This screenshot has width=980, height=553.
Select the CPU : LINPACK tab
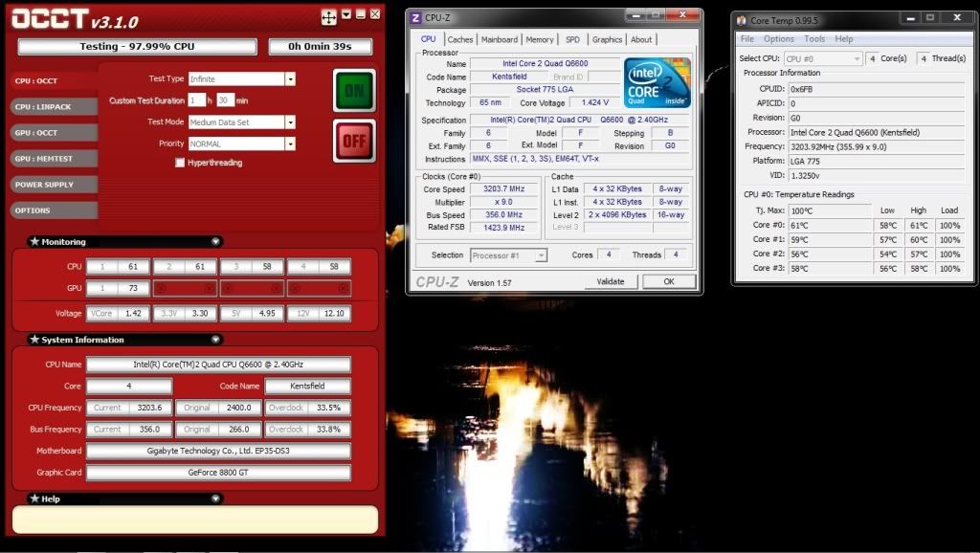[54, 107]
